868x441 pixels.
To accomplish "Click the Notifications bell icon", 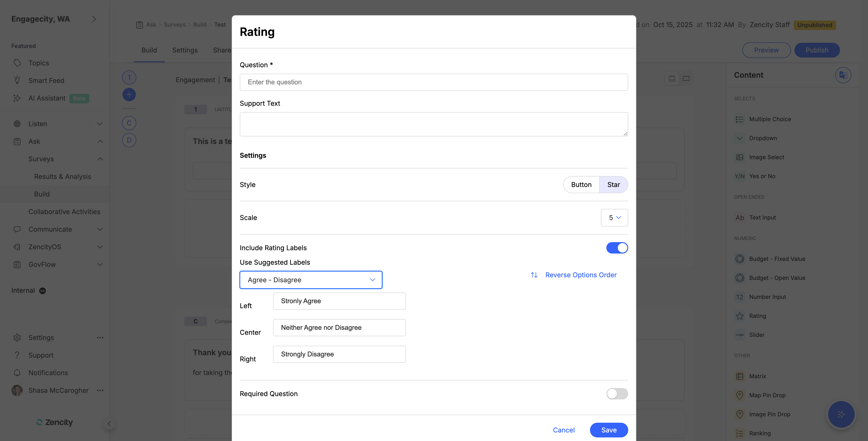I will (17, 373).
